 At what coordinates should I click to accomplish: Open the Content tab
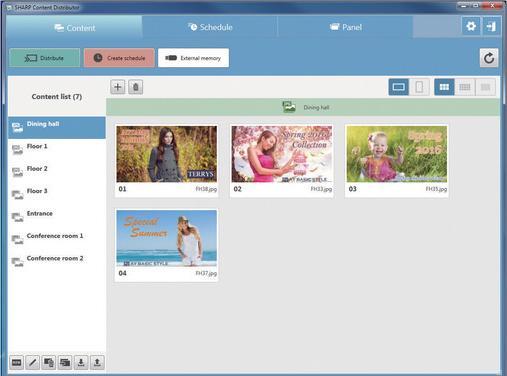pos(74,28)
